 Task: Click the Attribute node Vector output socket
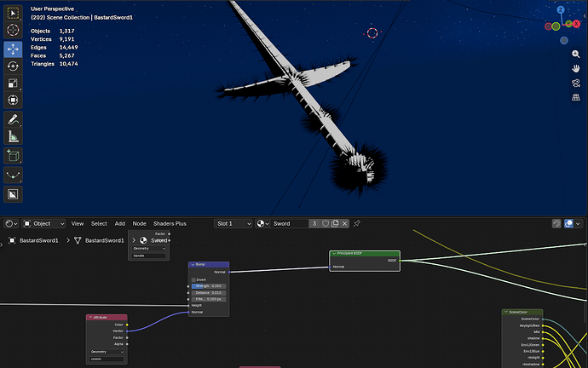127,331
